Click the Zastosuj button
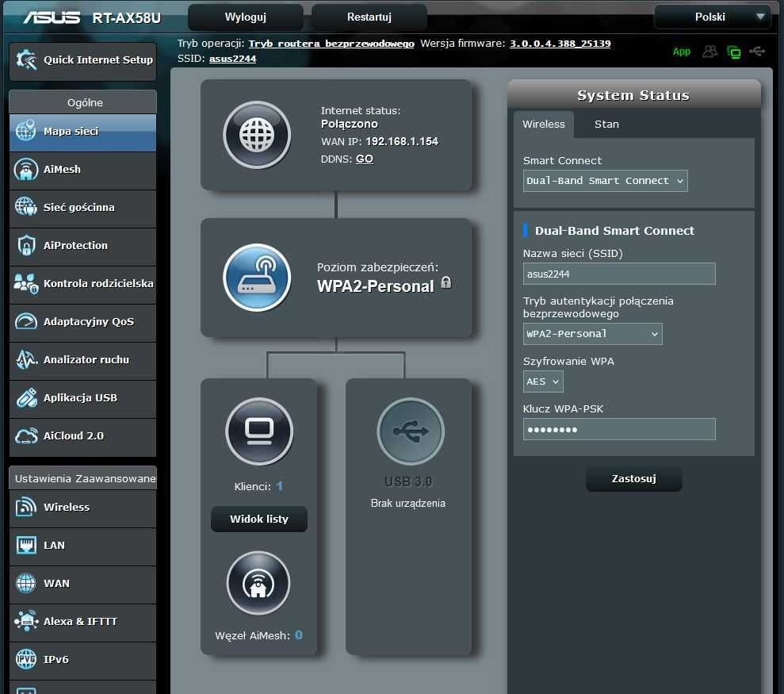The image size is (784, 694). [633, 478]
